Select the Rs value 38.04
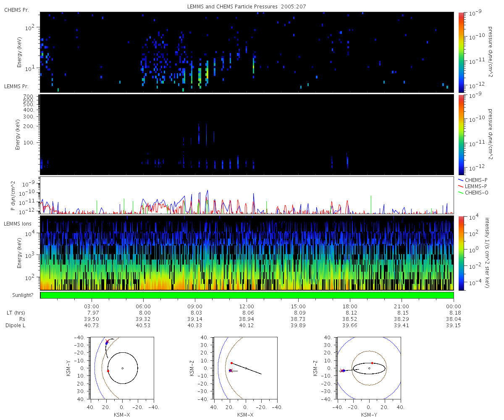504x420 pixels. pyautogui.click(x=454, y=319)
